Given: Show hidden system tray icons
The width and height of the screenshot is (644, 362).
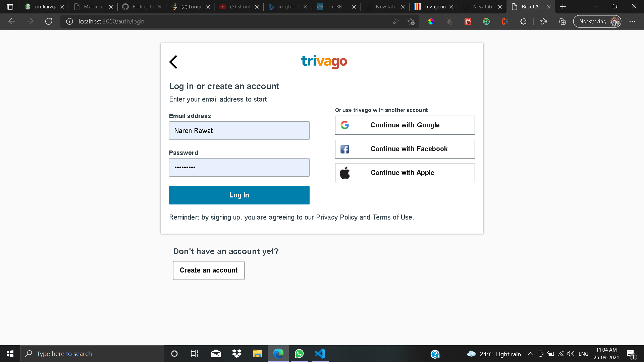Looking at the screenshot, I should (531, 354).
